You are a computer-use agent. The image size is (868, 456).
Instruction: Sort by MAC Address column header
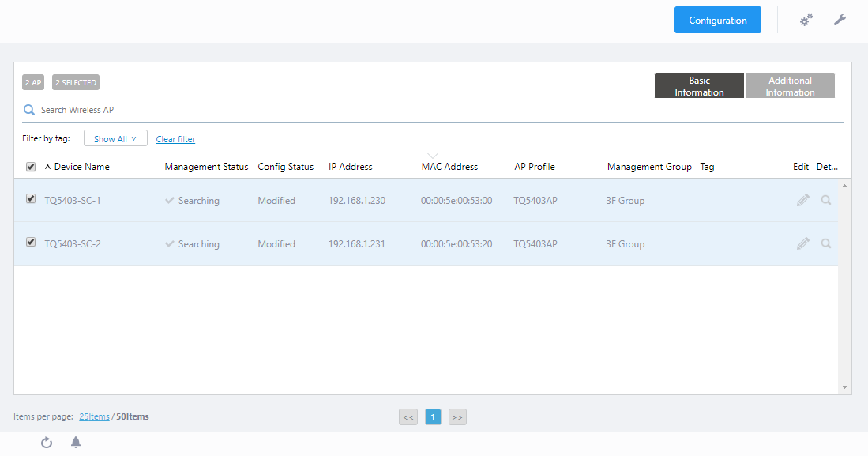449,167
